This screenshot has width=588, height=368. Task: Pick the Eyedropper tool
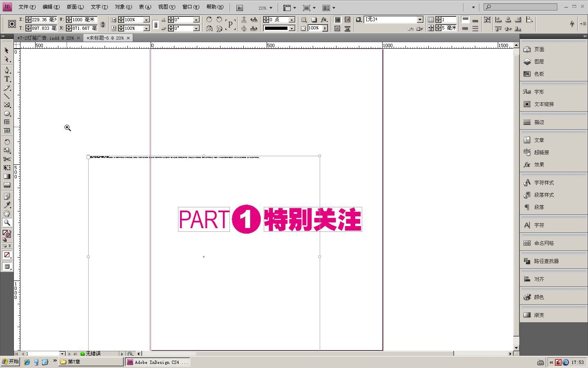[x=7, y=205]
